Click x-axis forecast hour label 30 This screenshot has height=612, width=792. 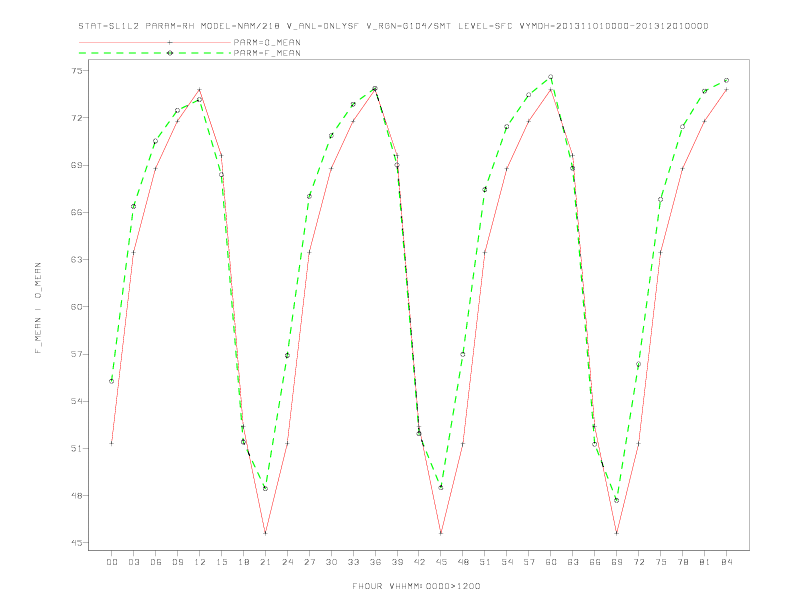(x=331, y=562)
